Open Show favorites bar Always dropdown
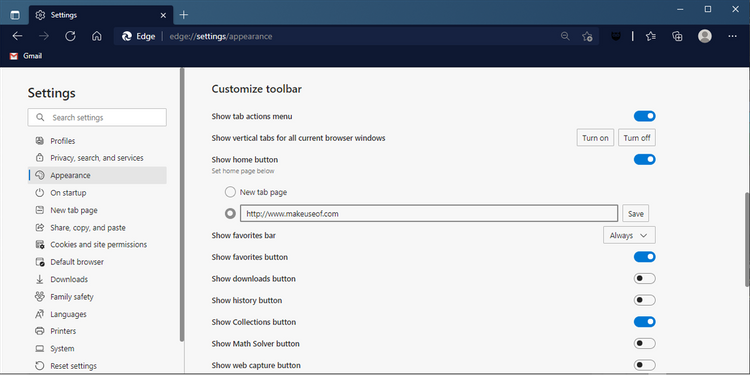The width and height of the screenshot is (750, 375). (x=629, y=235)
